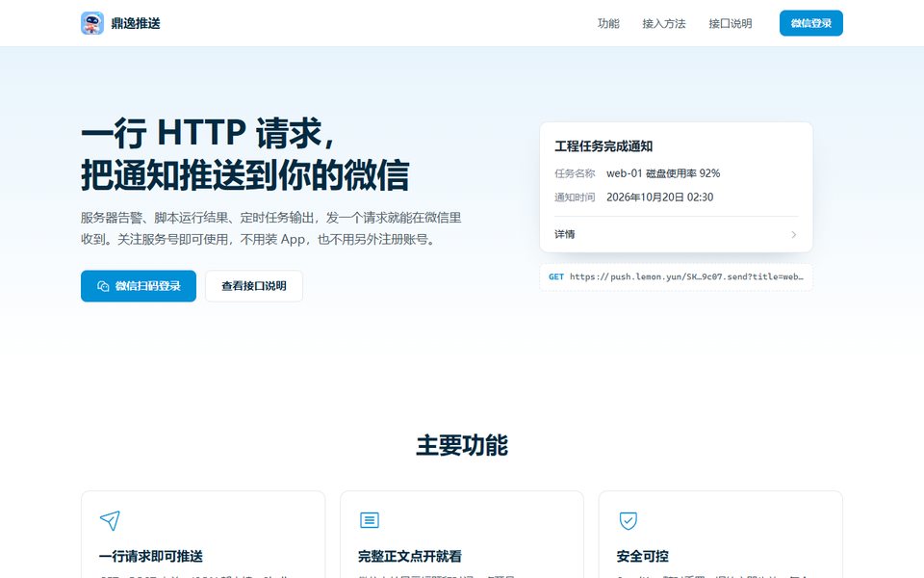Screen dimensions: 924x578
Task: Click the 鼎逸推送 robot logo icon
Action: (92, 23)
